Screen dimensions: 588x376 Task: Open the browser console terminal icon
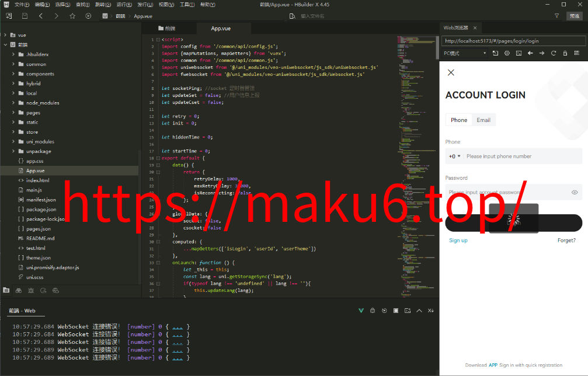[x=519, y=53]
